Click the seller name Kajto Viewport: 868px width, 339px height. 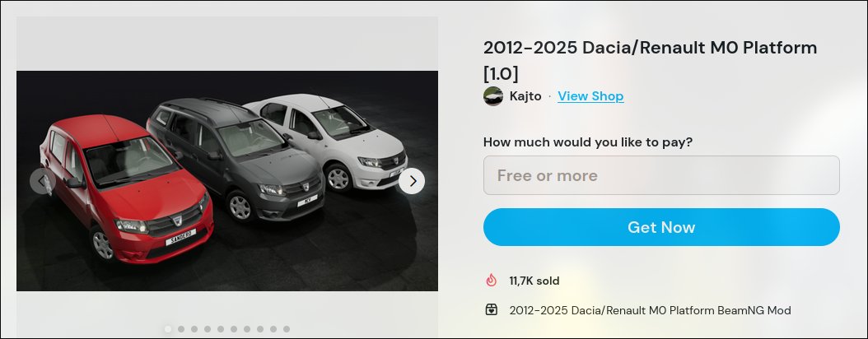point(525,96)
